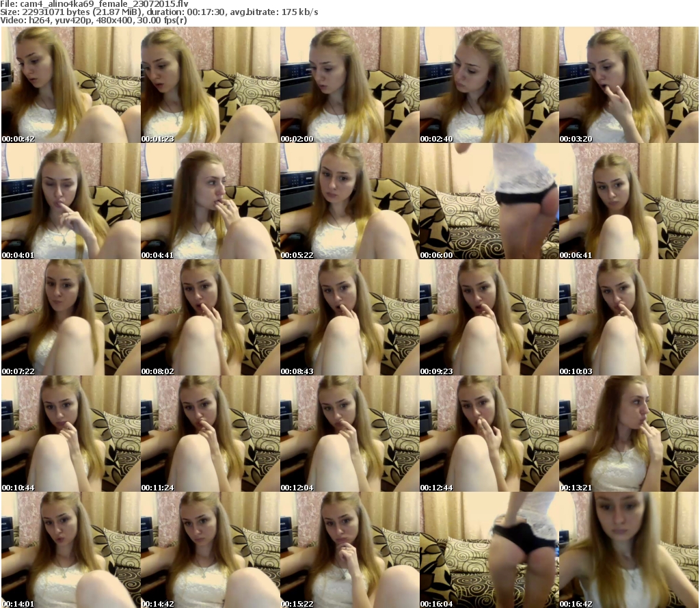Click the header line starting with "File:"
This screenshot has width=700, height=608.
point(94,4)
